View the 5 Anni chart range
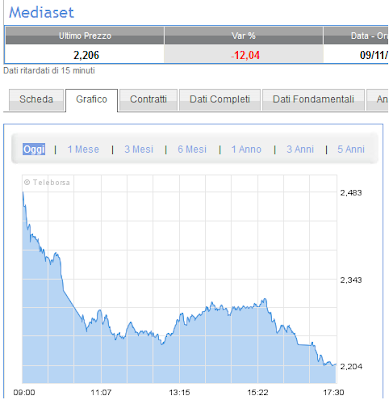389x400 pixels. click(351, 149)
